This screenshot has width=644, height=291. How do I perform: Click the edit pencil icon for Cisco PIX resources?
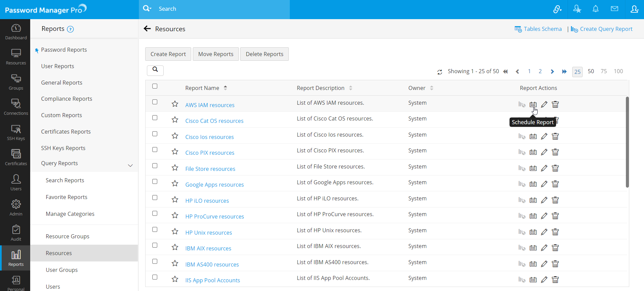[x=544, y=152]
